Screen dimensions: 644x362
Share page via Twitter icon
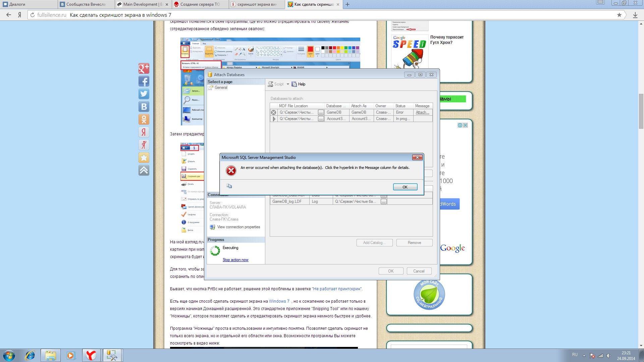[144, 94]
